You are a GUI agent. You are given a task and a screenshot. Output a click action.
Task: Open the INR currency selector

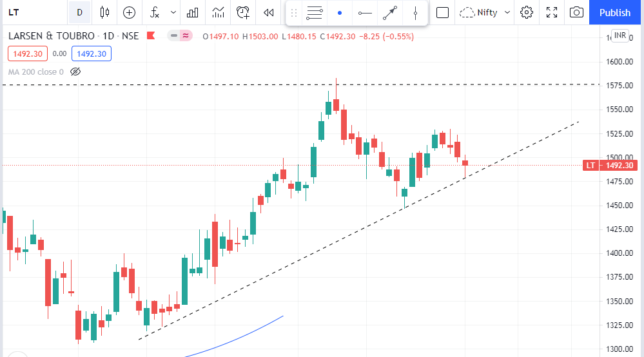pyautogui.click(x=620, y=35)
